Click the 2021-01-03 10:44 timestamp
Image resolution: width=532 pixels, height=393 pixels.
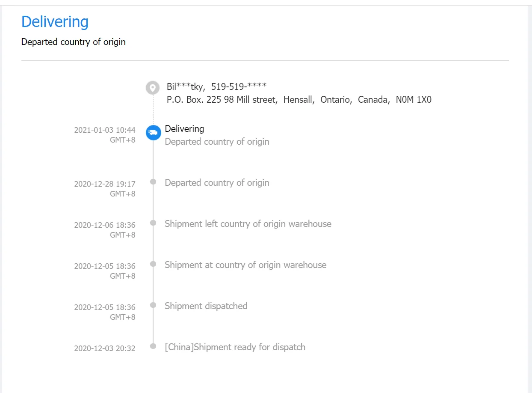pyautogui.click(x=105, y=130)
